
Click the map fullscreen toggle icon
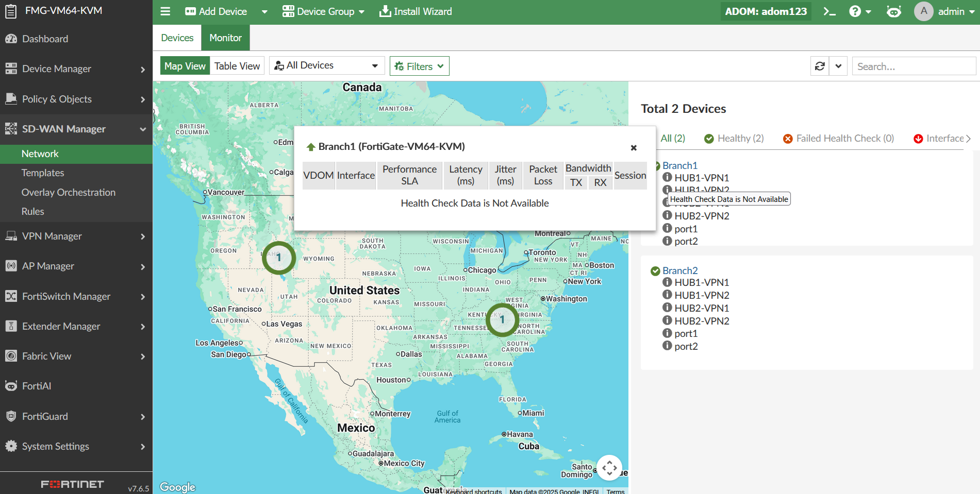609,468
